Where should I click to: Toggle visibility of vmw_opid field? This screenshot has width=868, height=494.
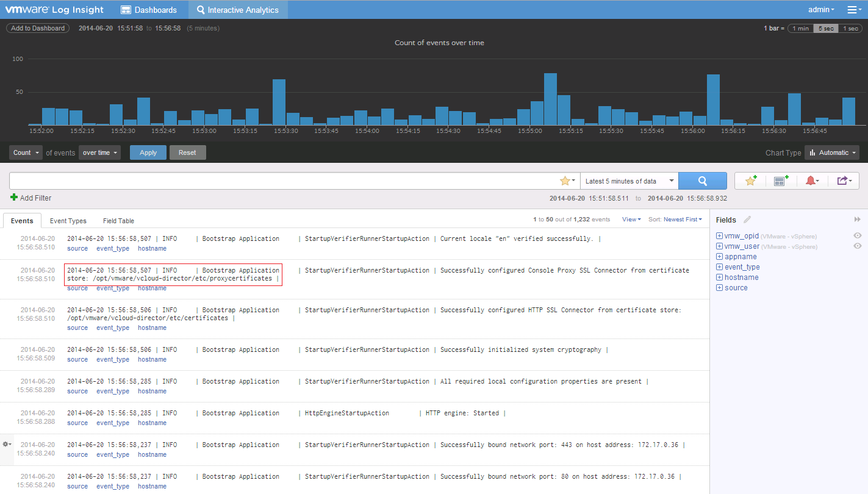point(857,236)
